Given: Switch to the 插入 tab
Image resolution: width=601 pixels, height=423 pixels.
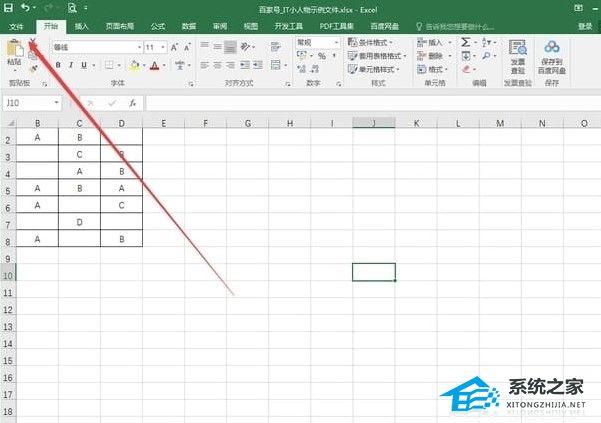Looking at the screenshot, I should tap(82, 26).
